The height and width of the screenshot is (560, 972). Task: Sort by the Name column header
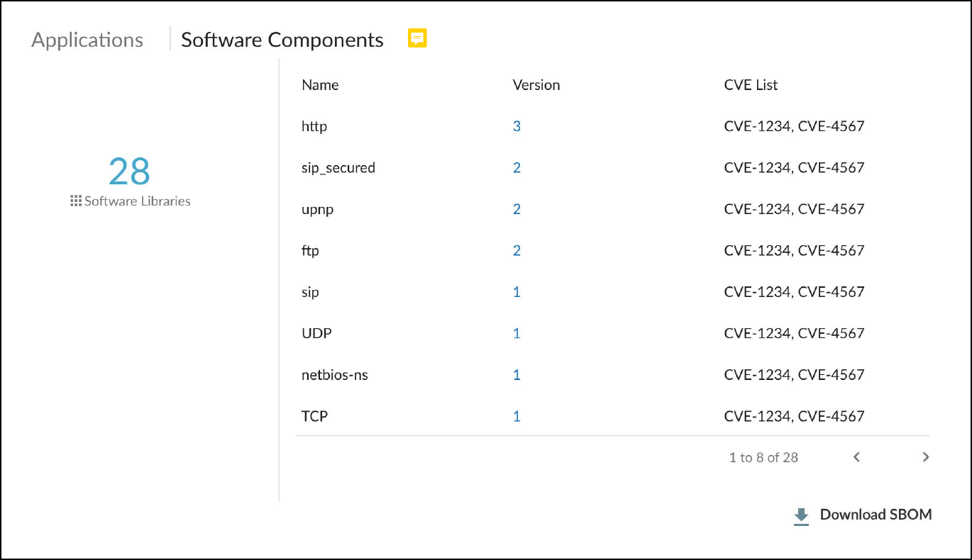[320, 85]
